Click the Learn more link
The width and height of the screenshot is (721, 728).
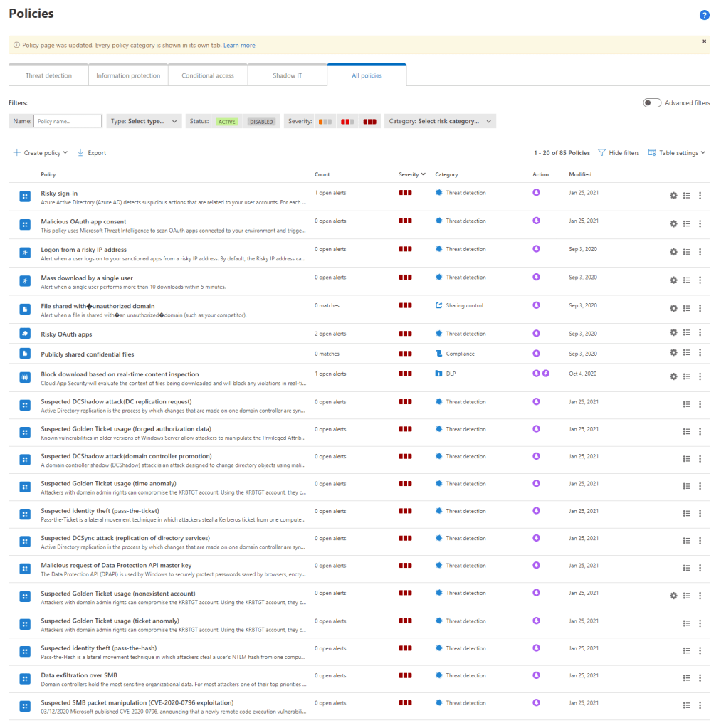click(x=239, y=46)
